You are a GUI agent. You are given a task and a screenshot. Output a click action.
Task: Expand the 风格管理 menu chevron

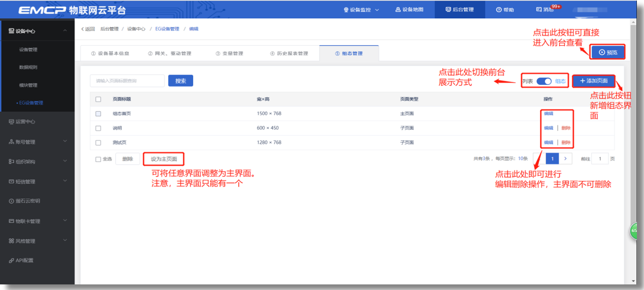pyautogui.click(x=65, y=241)
